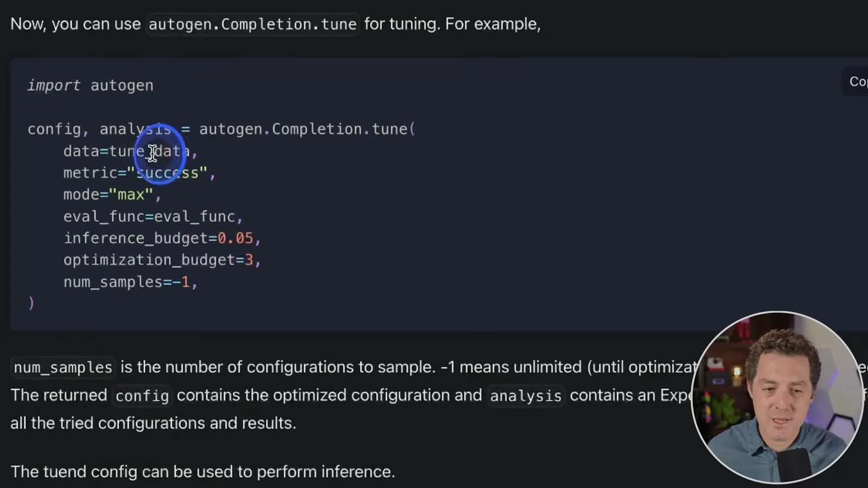Click inline code "autogen.Completion.tune" in the intro sentence
This screenshot has width=868, height=488.
point(252,24)
